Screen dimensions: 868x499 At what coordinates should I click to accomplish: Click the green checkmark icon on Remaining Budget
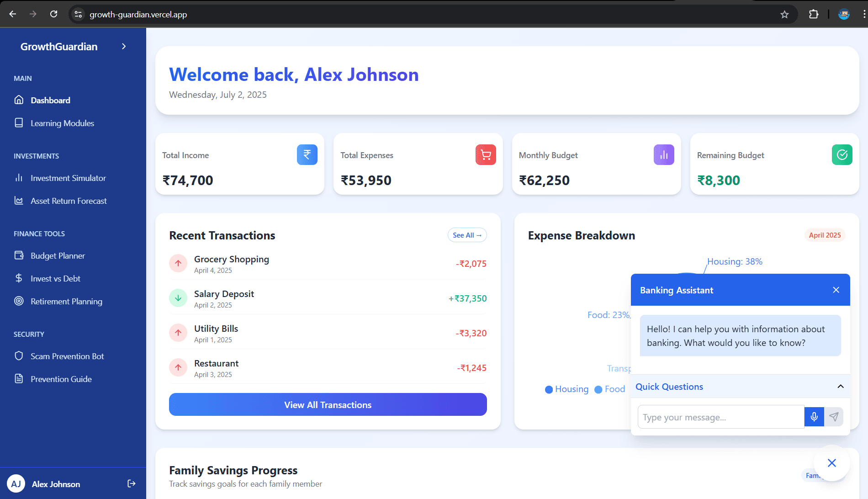click(842, 154)
